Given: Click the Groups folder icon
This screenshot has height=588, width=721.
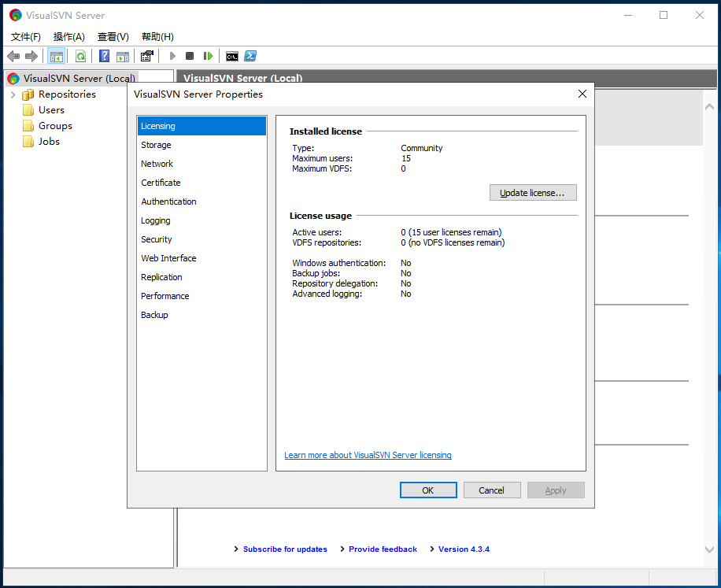Looking at the screenshot, I should 28,126.
